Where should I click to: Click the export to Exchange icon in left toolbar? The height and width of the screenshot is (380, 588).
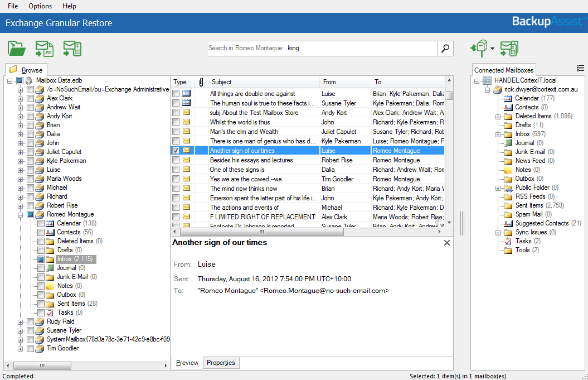coord(72,49)
